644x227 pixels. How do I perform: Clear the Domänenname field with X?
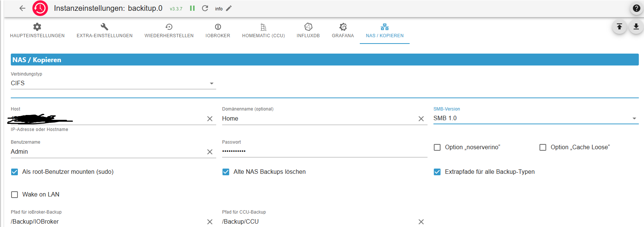point(421,119)
